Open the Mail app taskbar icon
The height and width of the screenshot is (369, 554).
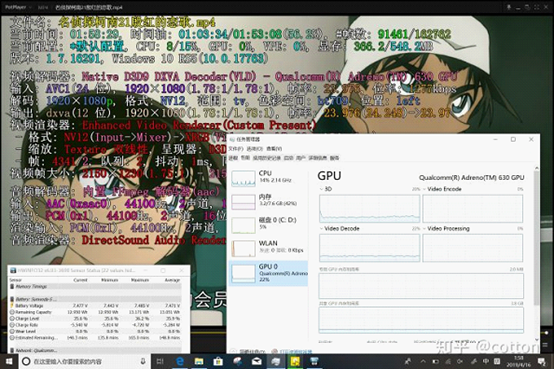point(257,361)
